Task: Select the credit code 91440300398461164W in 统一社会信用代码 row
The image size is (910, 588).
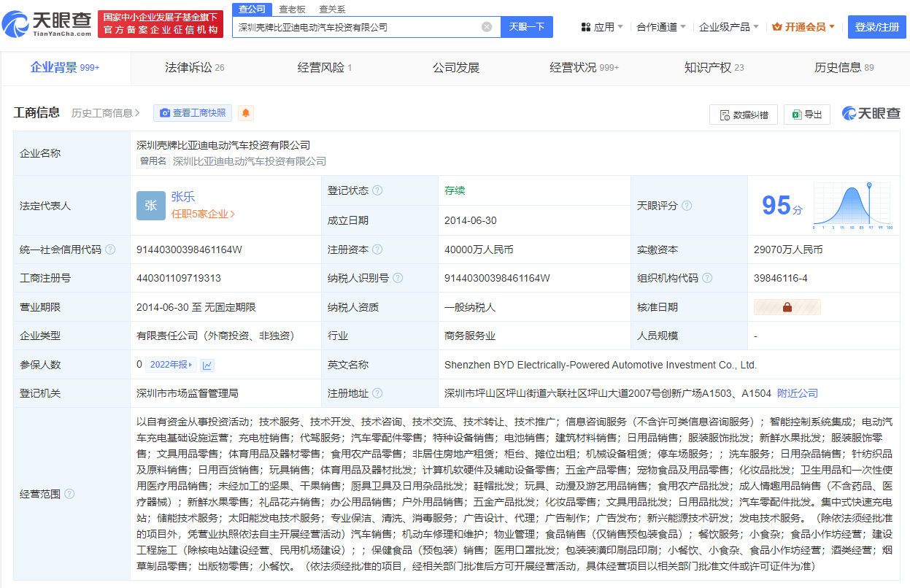Action: (189, 249)
